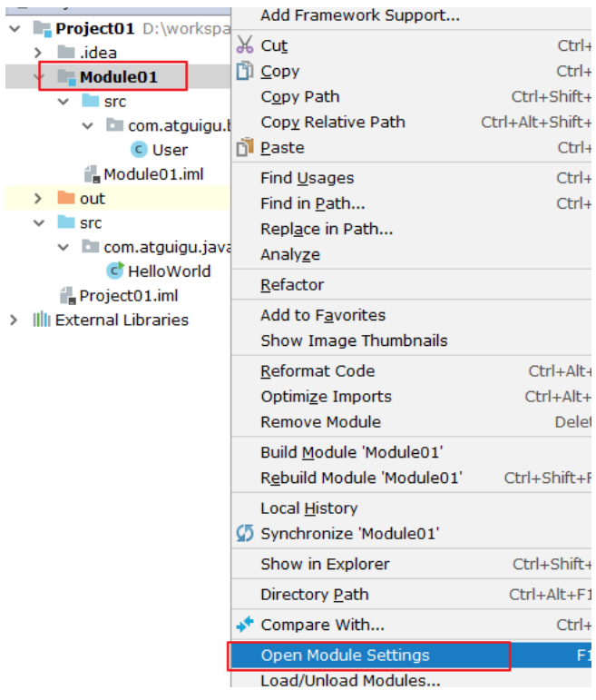Select Paste from the context menu

point(411,147)
